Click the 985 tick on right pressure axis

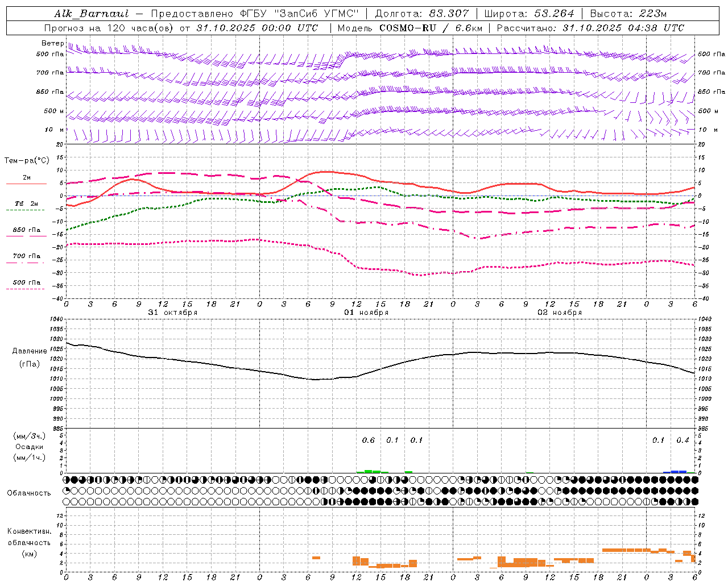click(x=704, y=429)
